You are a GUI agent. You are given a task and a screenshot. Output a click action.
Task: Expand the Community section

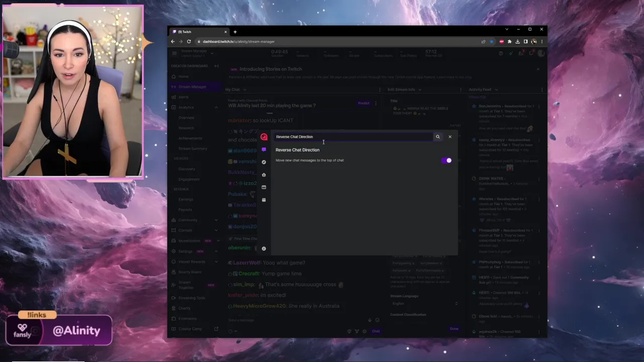[x=216, y=220]
